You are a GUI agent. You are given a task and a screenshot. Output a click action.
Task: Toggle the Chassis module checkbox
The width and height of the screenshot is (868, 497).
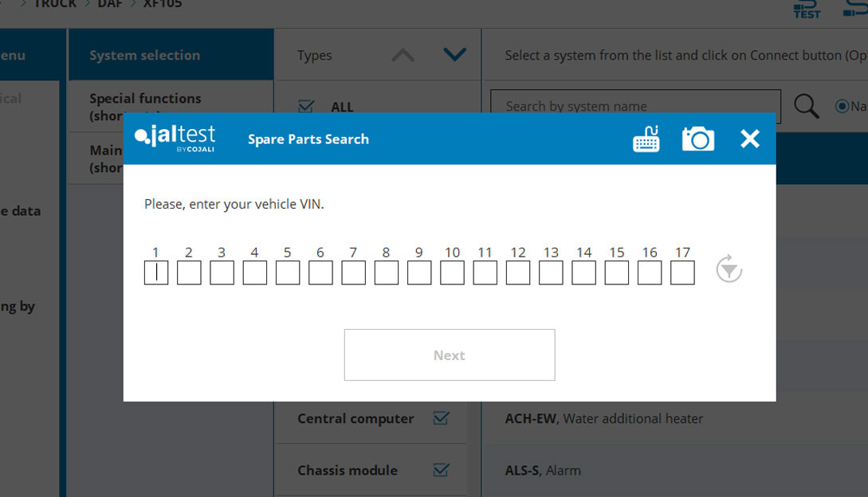pos(441,470)
